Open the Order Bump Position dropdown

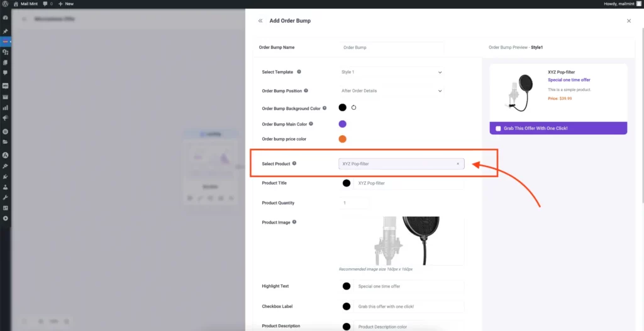pos(392,90)
